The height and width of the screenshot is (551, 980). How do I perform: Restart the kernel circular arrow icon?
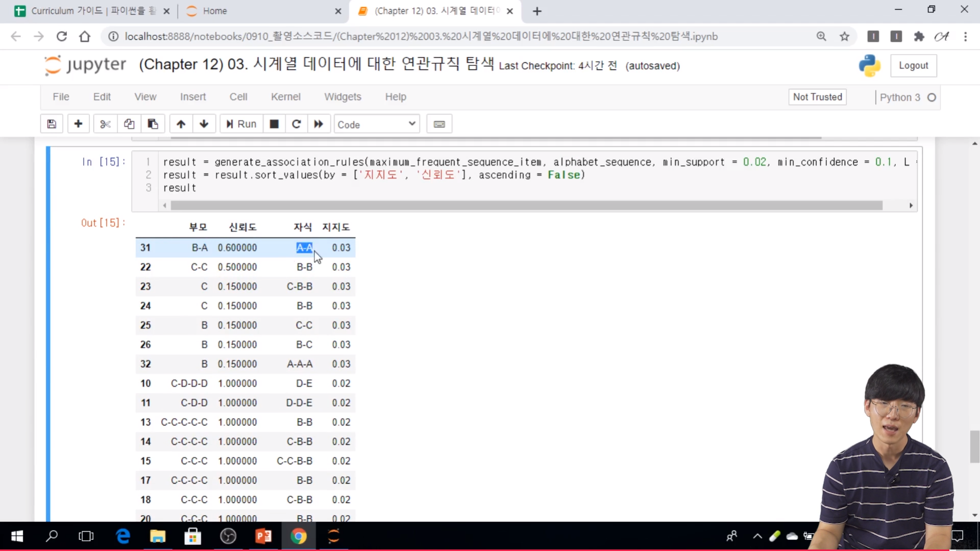tap(296, 124)
